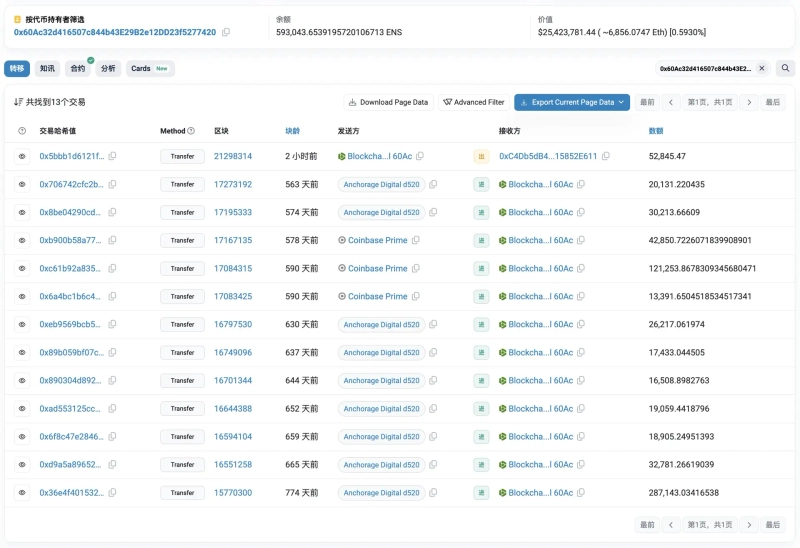Toggle the 块龄 age column format

click(x=292, y=131)
